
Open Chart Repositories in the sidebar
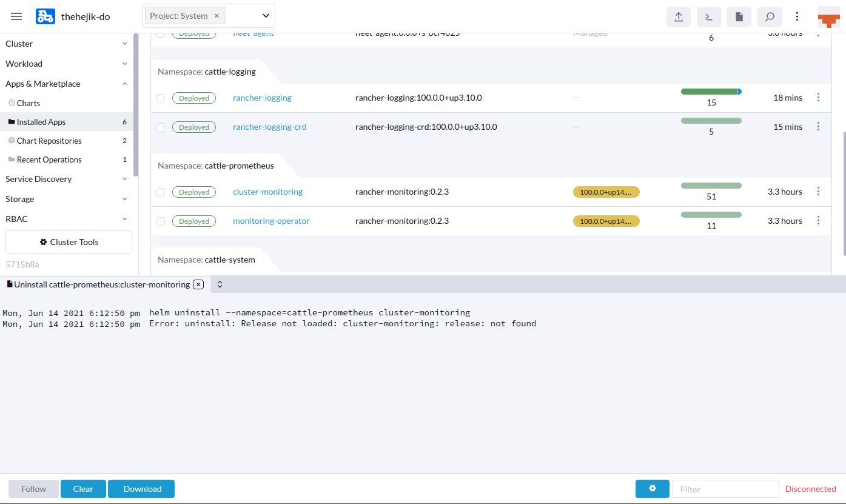point(67,141)
